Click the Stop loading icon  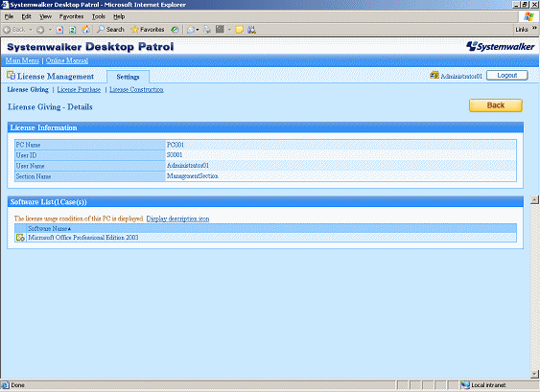point(59,30)
